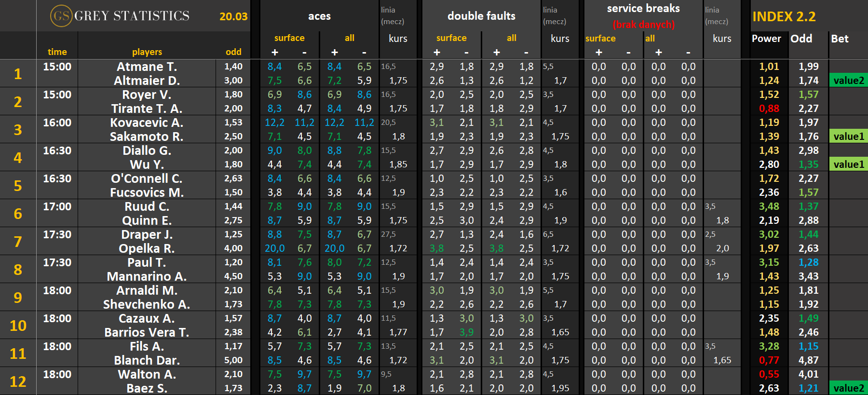The width and height of the screenshot is (868, 395).
Task: Click the 20.03 date cell
Action: tap(233, 16)
